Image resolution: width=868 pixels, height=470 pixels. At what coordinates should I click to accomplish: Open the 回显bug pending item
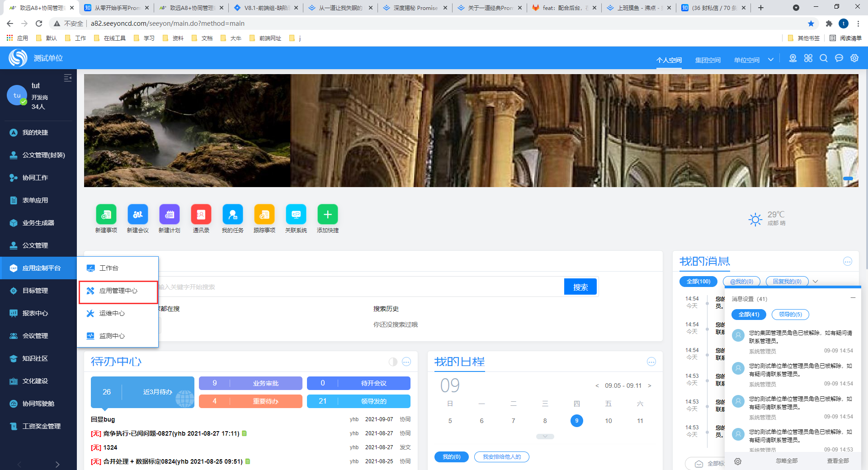click(103, 419)
